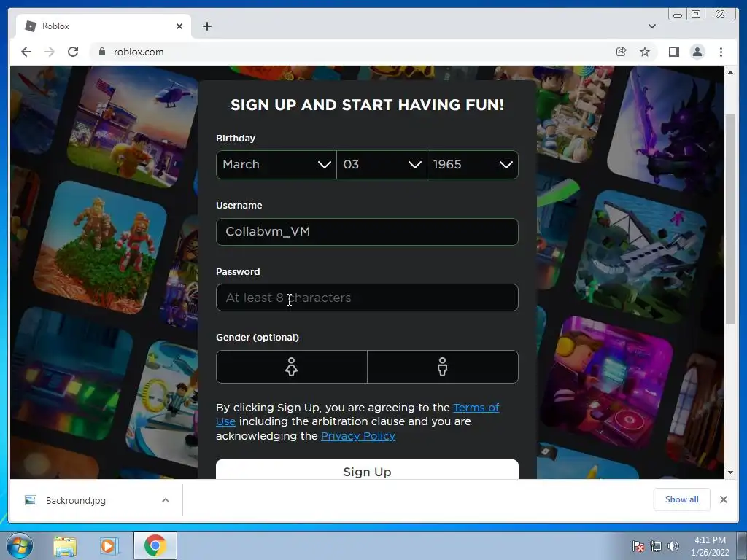The height and width of the screenshot is (560, 747).
Task: Focus the Password input field
Action: pyautogui.click(x=367, y=297)
